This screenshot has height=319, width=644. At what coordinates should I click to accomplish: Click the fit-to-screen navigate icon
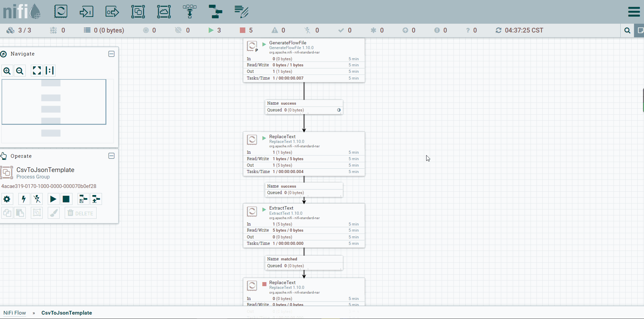[37, 70]
